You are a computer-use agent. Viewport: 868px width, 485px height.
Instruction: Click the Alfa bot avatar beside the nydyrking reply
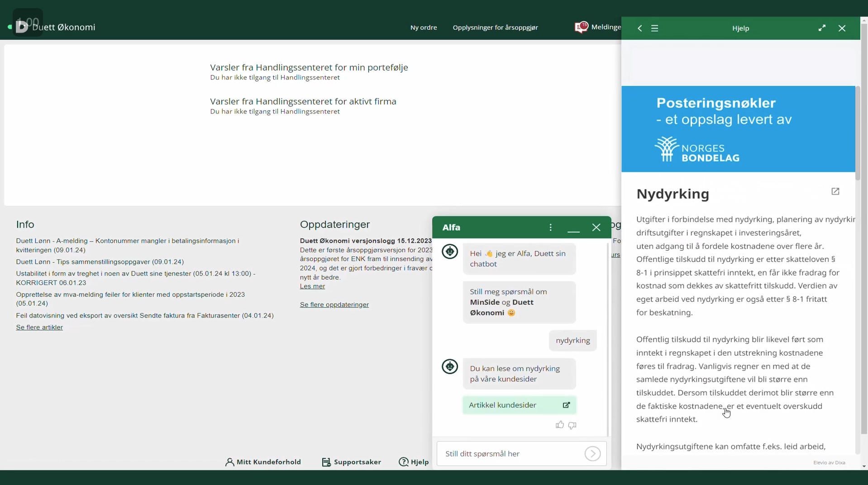450,366
